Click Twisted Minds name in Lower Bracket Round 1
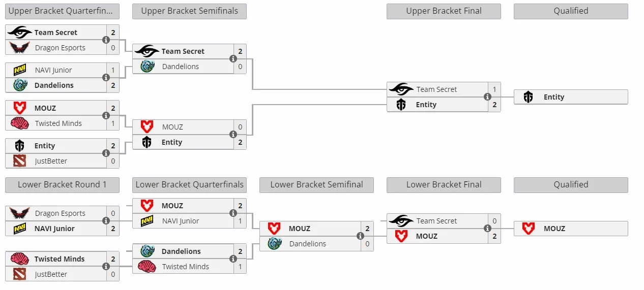Viewport: 644px width, 290px height. tap(60, 259)
